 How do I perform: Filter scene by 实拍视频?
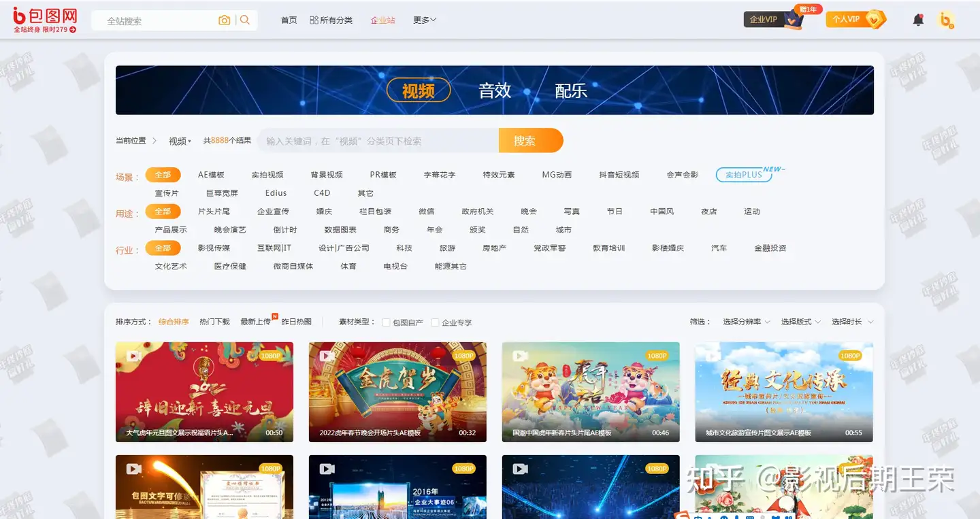point(267,175)
